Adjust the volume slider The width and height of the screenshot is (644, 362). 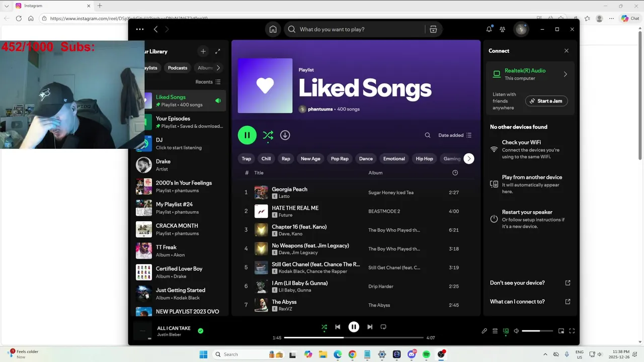537,331
